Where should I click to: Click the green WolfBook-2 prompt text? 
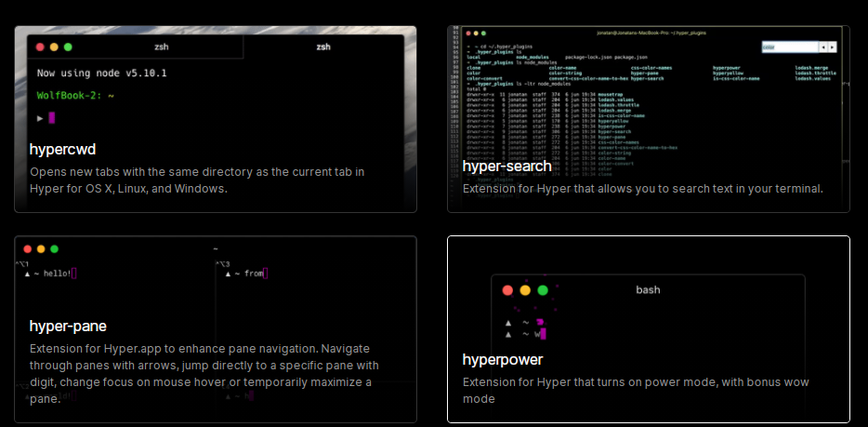(75, 96)
